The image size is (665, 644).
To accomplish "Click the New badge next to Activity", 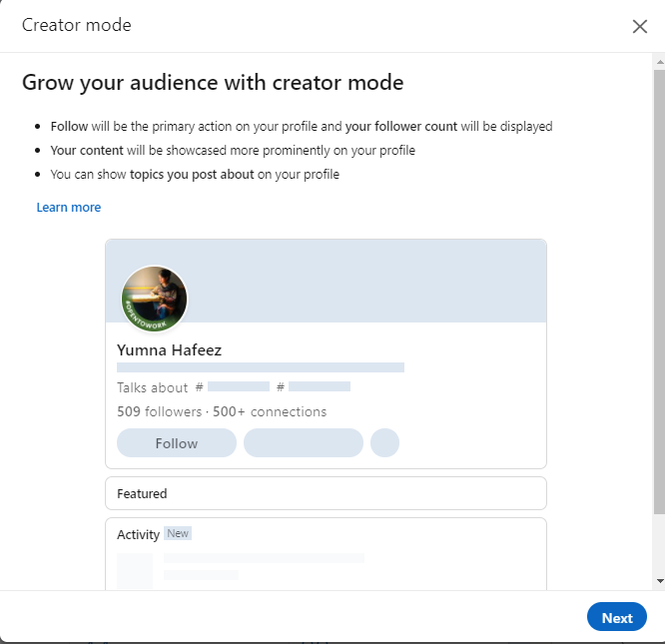I will pyautogui.click(x=178, y=533).
